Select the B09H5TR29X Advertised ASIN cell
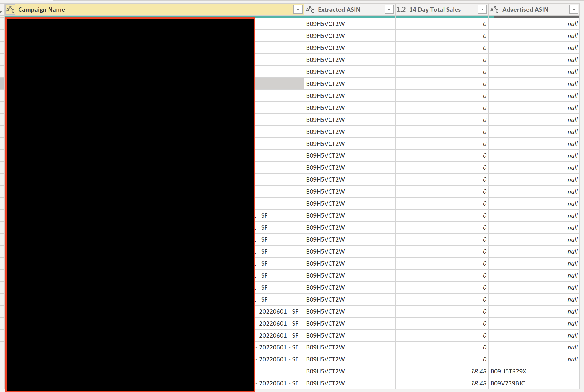Image resolution: width=584 pixels, height=392 pixels. [534, 371]
